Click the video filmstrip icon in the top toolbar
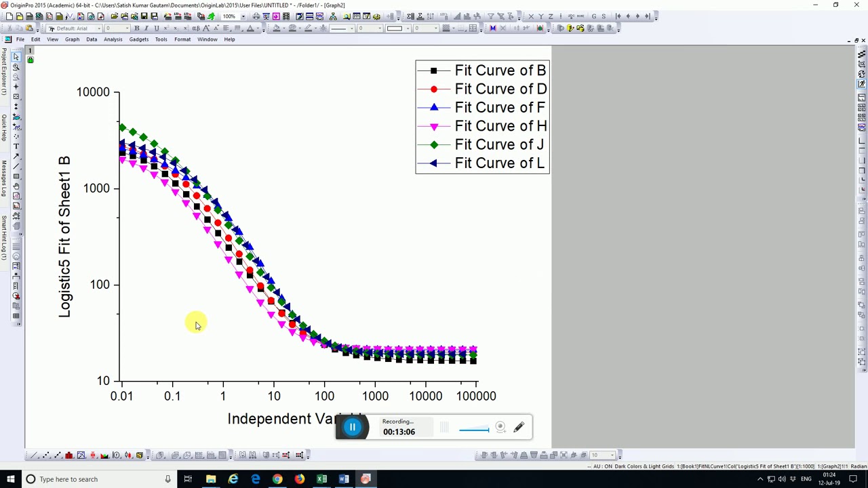The width and height of the screenshot is (868, 488). [286, 16]
